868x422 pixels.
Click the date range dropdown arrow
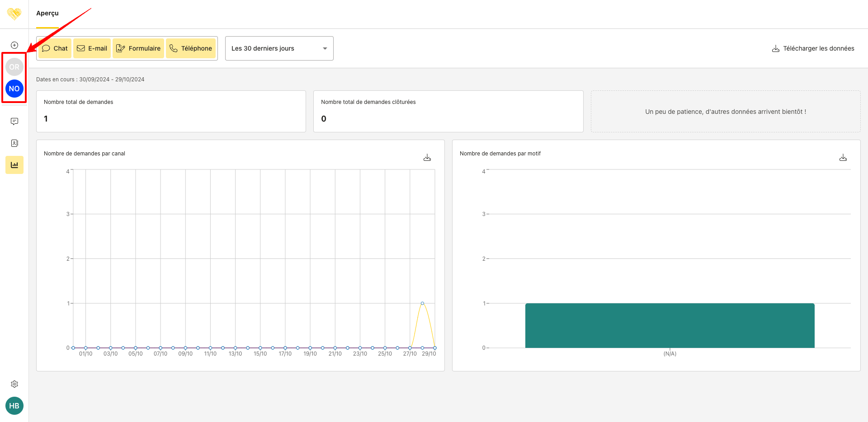click(325, 48)
